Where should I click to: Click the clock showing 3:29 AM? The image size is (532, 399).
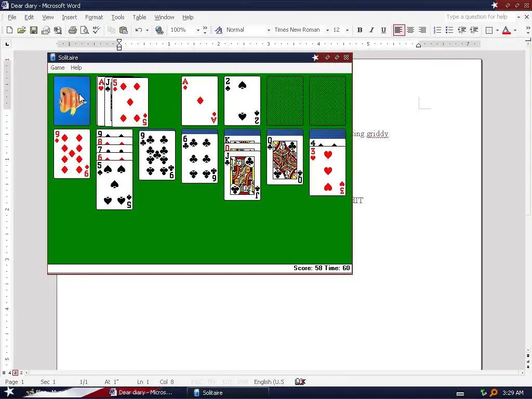pos(513,393)
